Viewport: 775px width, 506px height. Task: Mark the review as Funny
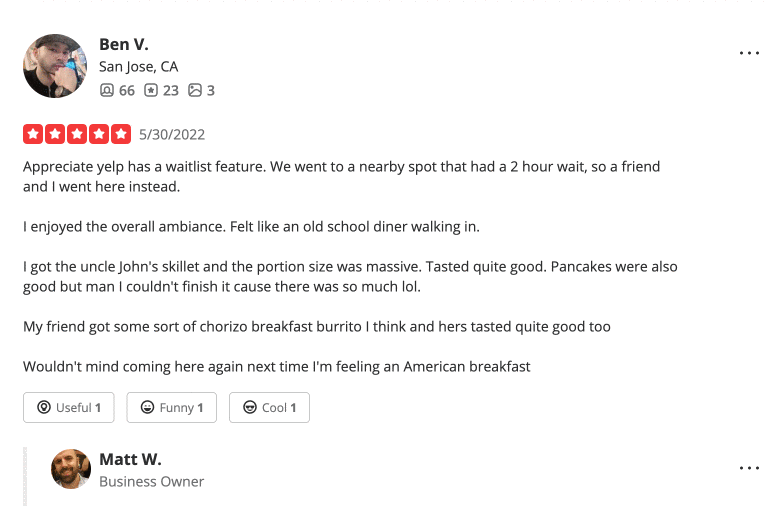tap(172, 407)
